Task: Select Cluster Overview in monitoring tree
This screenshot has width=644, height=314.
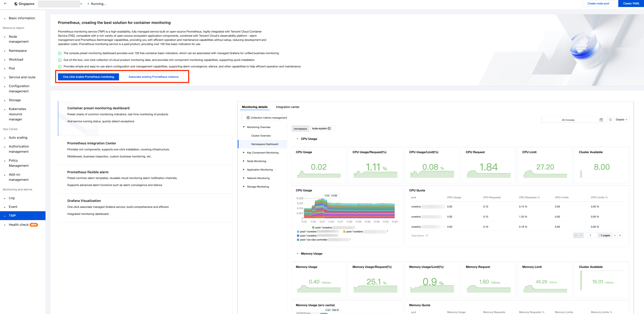Action: point(261,136)
